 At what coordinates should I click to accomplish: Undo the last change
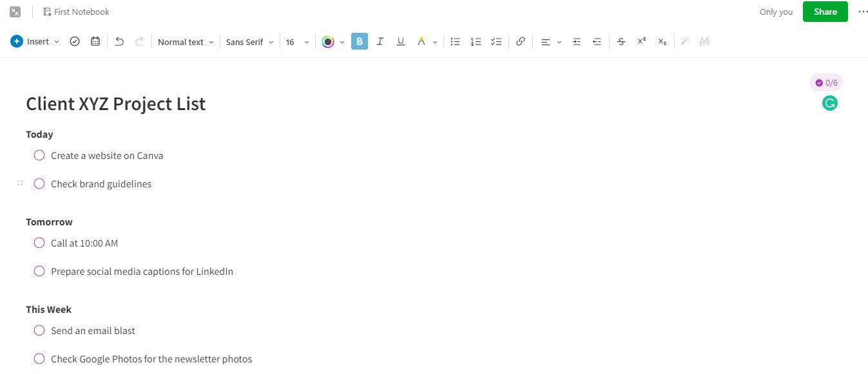(119, 41)
